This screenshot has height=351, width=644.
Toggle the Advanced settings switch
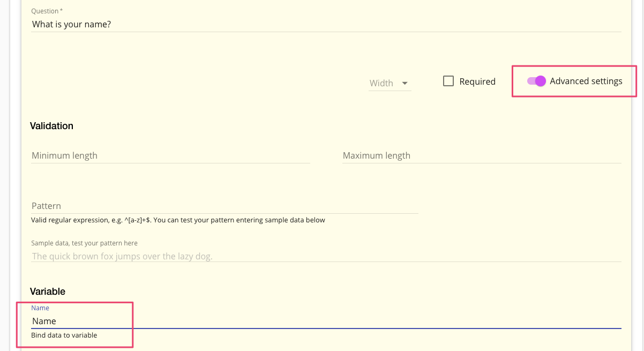[536, 81]
